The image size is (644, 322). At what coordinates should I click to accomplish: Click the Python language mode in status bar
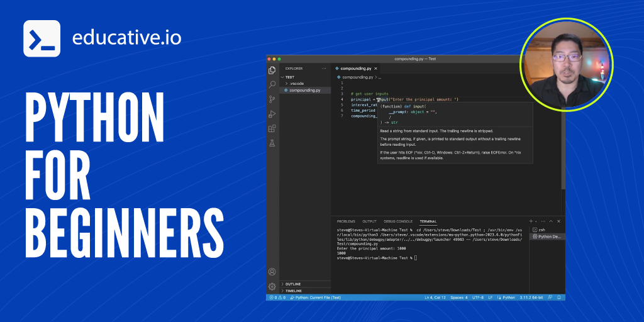(508, 297)
